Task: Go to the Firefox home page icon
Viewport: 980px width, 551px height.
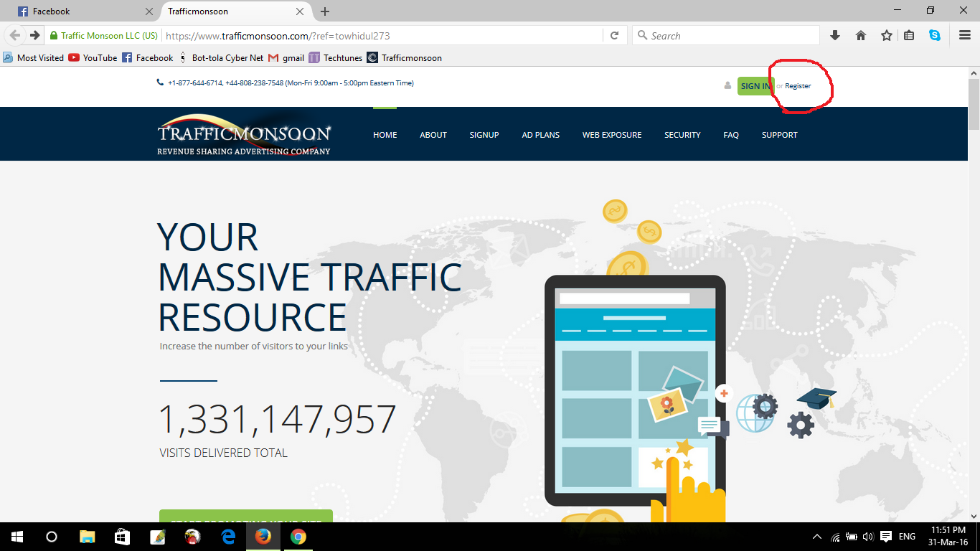Action: pyautogui.click(x=861, y=35)
